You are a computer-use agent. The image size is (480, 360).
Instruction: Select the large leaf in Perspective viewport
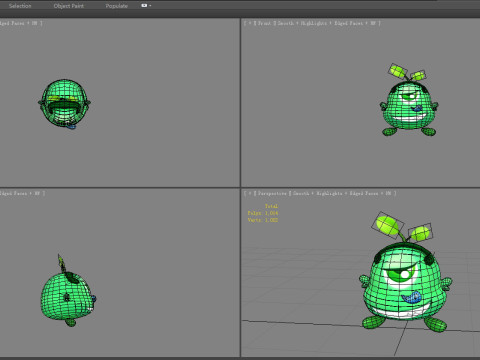(387, 225)
